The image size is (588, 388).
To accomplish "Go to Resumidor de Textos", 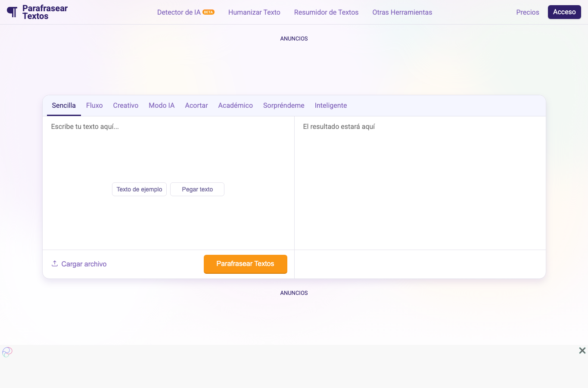I will [326, 12].
